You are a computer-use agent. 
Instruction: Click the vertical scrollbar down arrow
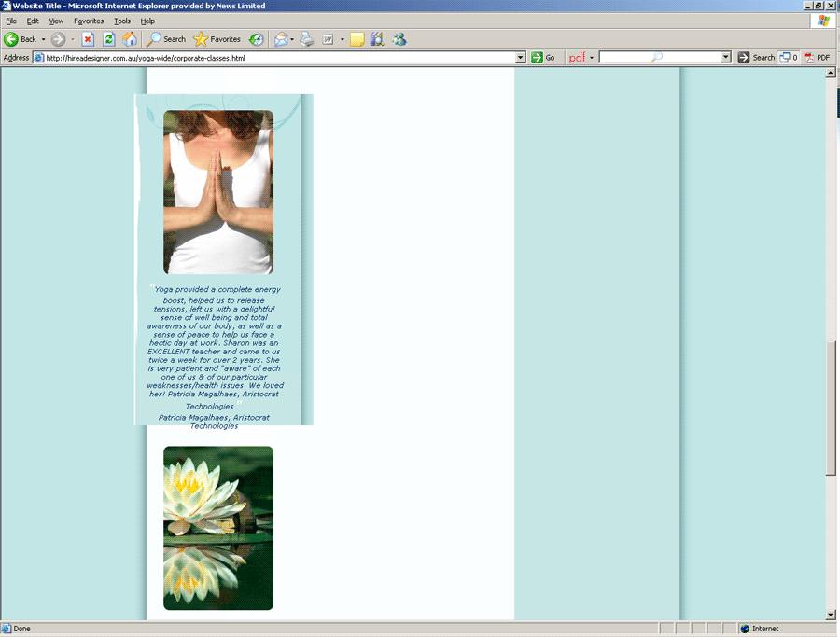tap(831, 615)
